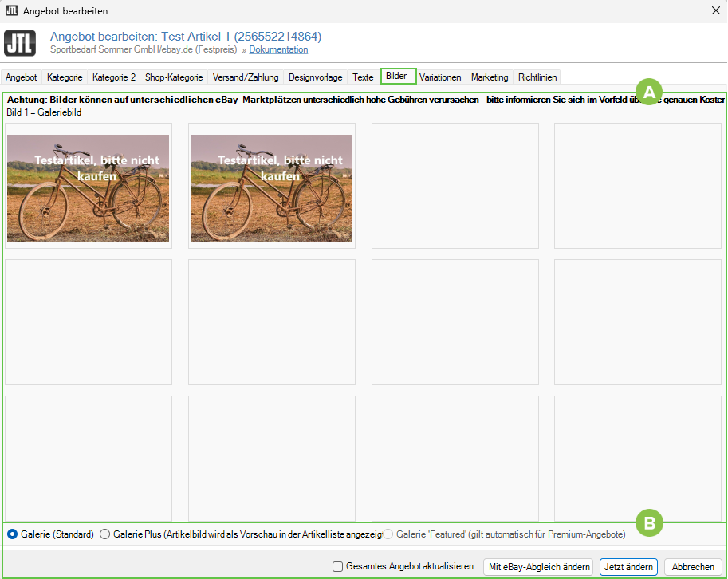Viewport: 728px width, 579px height.
Task: Click the green B annotation marker
Action: [x=649, y=524]
